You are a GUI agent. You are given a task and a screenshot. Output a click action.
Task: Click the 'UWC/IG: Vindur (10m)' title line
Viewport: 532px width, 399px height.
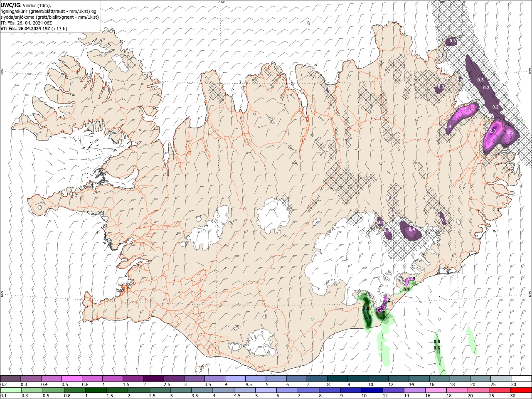(26, 5)
